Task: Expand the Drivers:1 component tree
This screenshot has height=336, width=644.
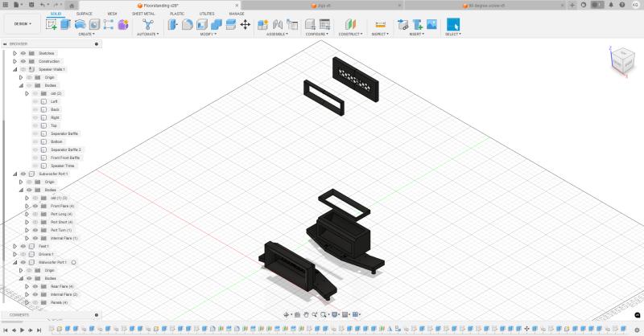Action: pos(14,254)
